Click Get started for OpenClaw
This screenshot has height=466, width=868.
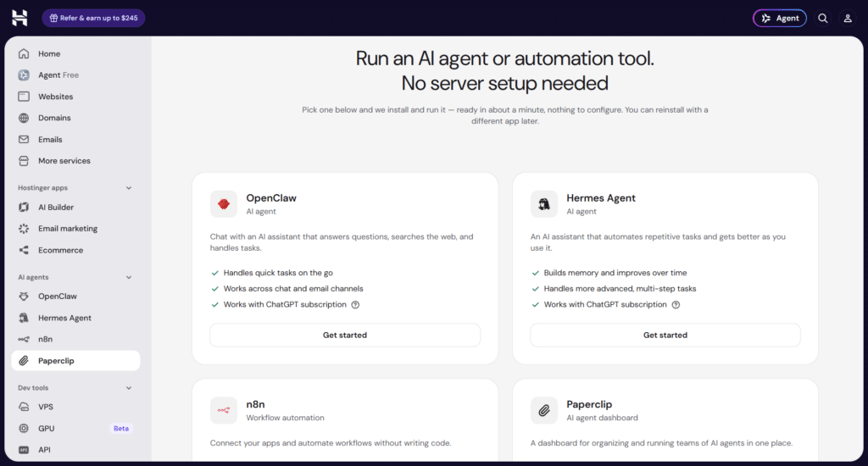pos(345,336)
